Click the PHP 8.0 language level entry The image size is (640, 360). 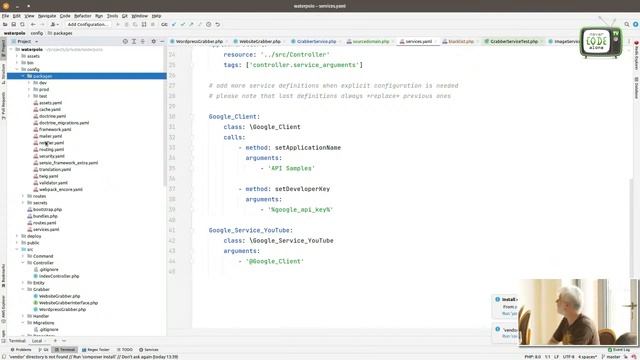coord(532,357)
